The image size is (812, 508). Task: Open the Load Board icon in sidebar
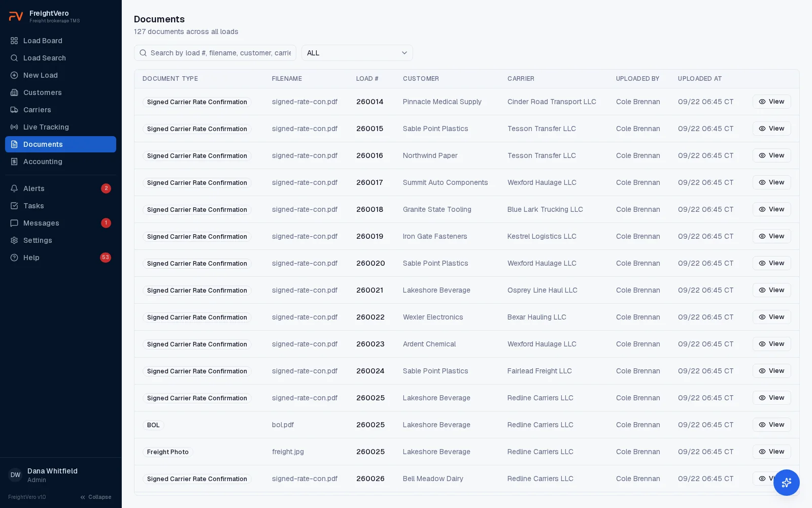pyautogui.click(x=14, y=41)
